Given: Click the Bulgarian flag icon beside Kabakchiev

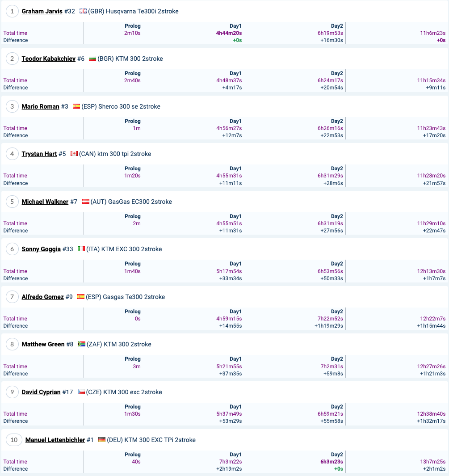Looking at the screenshot, I should 92,59.
